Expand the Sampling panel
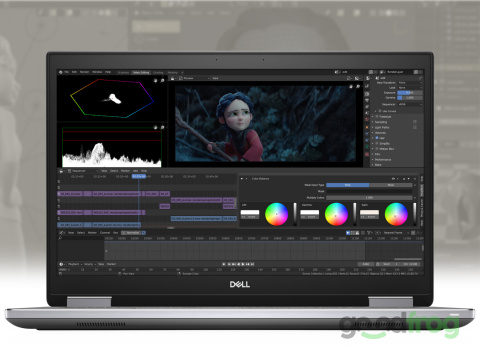Image resolution: width=480 pixels, height=360 pixels. point(381,122)
